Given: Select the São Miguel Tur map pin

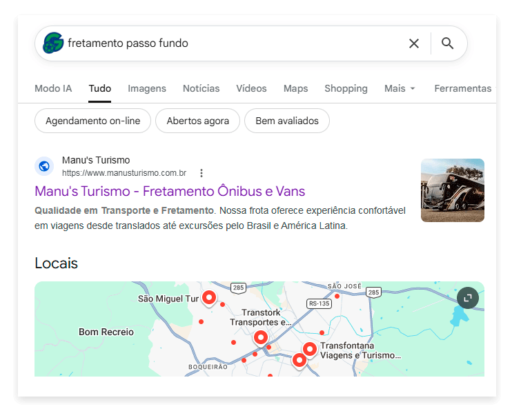Looking at the screenshot, I should pyautogui.click(x=209, y=298).
